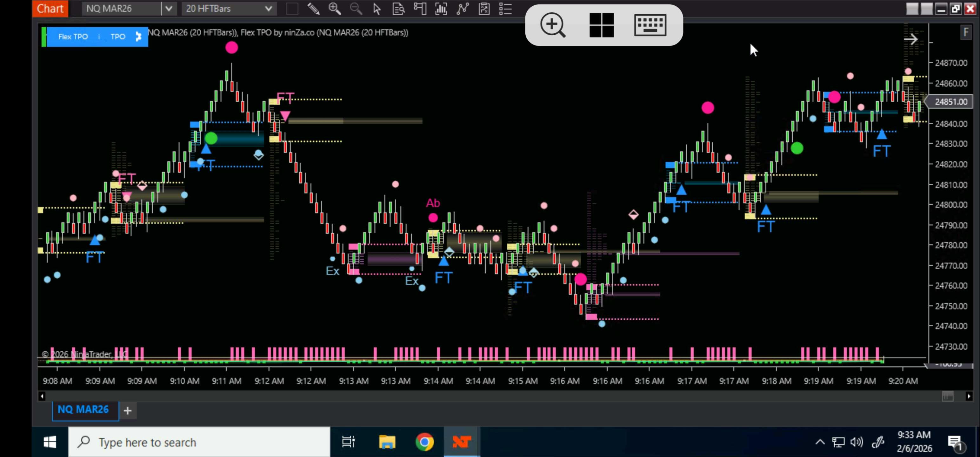Select the Drawing Tools pencil icon
980x457 pixels.
click(313, 8)
